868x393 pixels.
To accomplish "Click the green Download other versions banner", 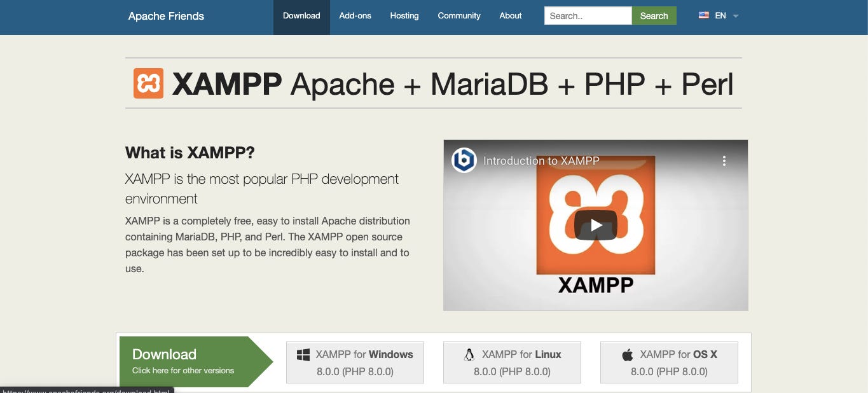I will 196,362.
